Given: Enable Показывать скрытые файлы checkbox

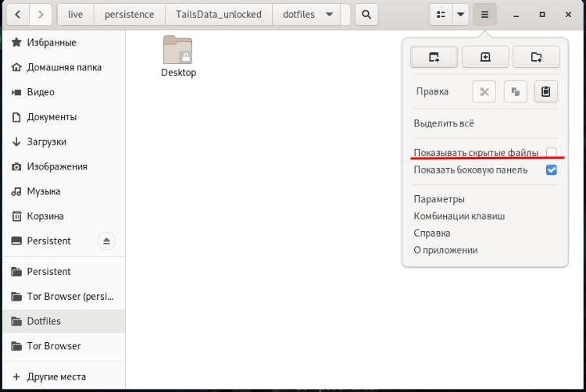Looking at the screenshot, I should pyautogui.click(x=551, y=152).
